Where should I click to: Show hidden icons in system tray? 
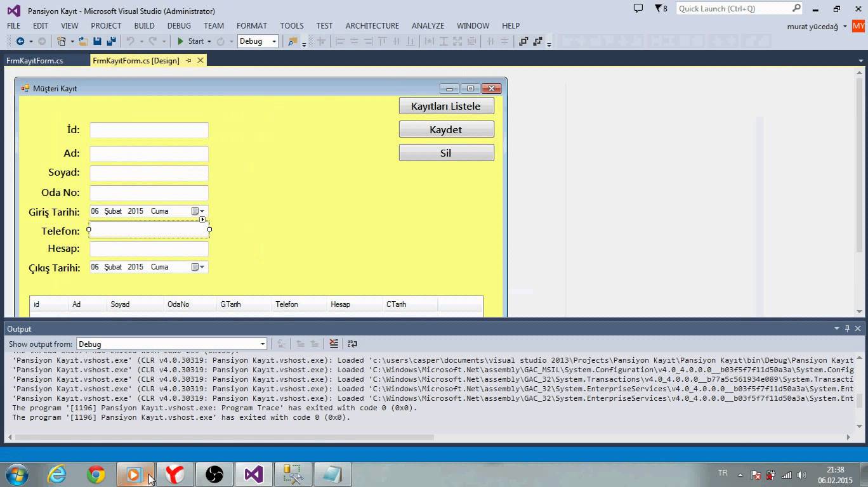[740, 475]
